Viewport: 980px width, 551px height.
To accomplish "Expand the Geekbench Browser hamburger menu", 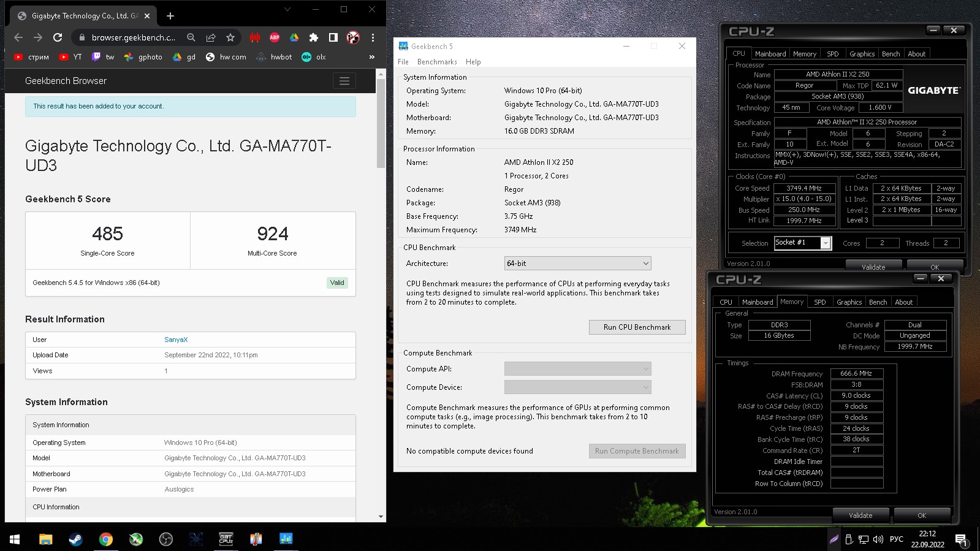I will pos(344,81).
